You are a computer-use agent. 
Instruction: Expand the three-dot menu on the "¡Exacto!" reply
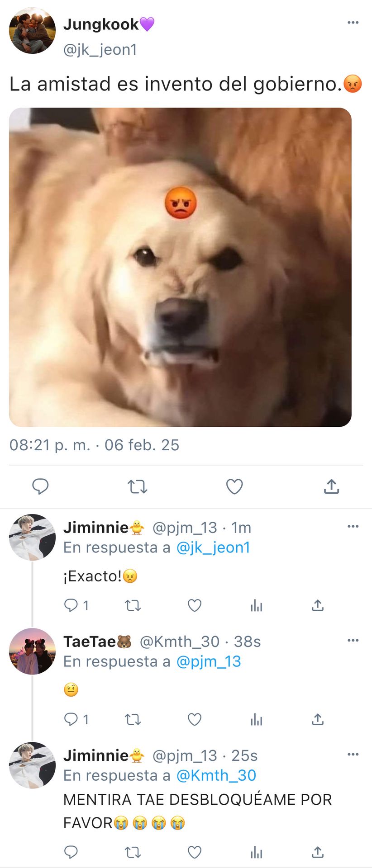pos(353,526)
